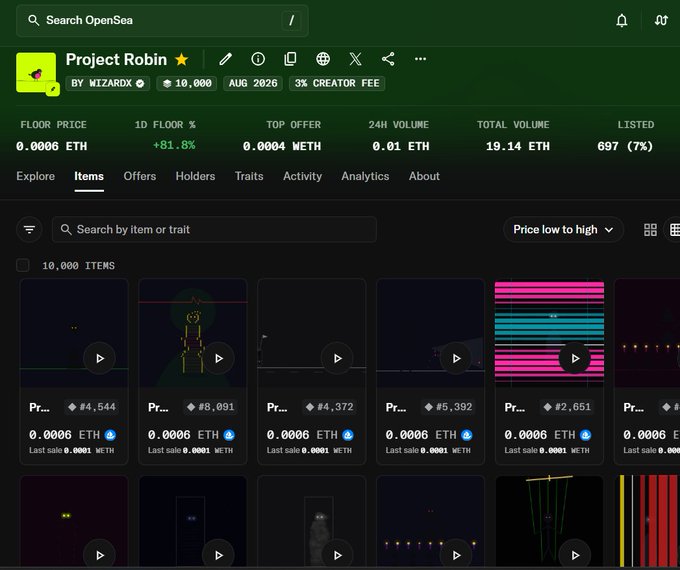Screen dimensions: 680x570
Task: Switch to the Explore tab
Action: (36, 176)
